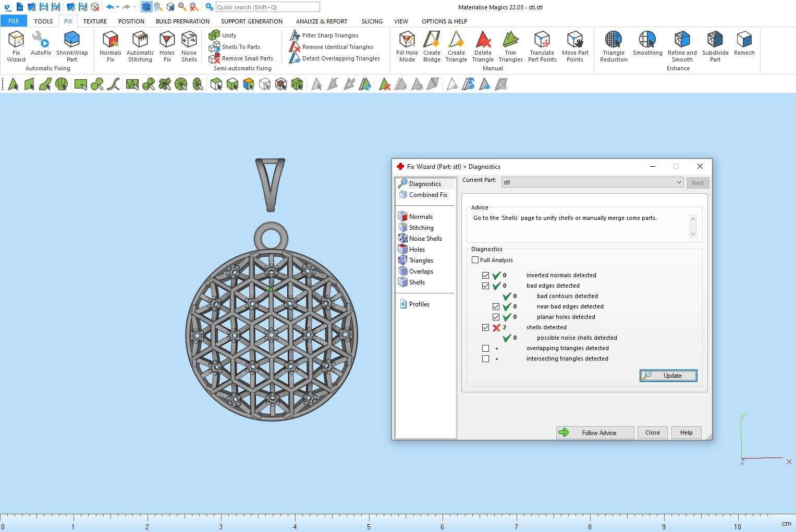Activate Fill Hole Mode
Image resolution: width=796 pixels, height=532 pixels.
point(407,45)
